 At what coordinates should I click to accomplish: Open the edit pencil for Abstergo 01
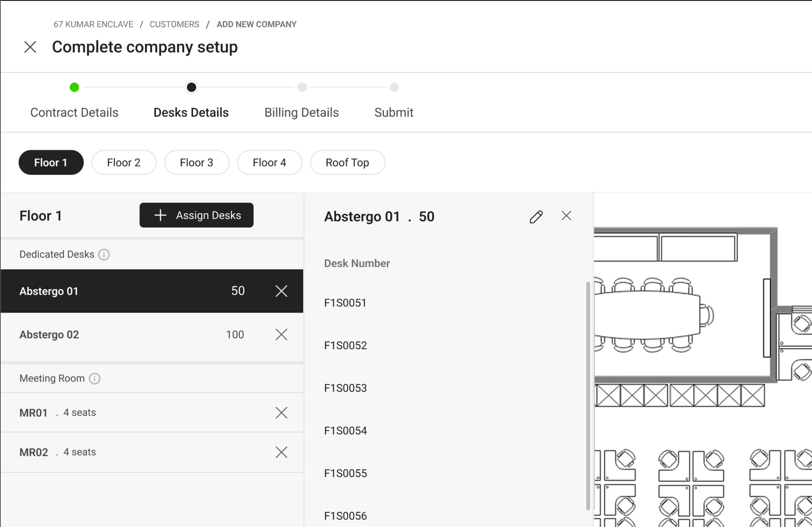[536, 217]
